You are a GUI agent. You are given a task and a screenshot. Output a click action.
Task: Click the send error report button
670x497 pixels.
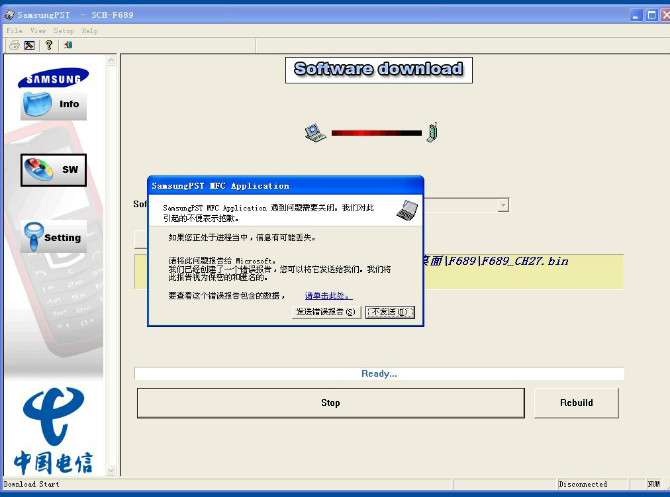[326, 312]
